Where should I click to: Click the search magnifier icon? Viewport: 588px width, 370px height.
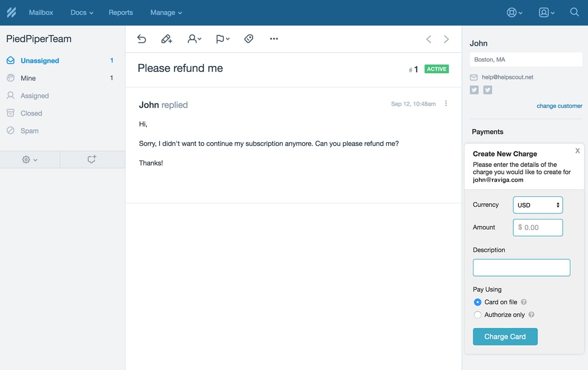pyautogui.click(x=575, y=13)
